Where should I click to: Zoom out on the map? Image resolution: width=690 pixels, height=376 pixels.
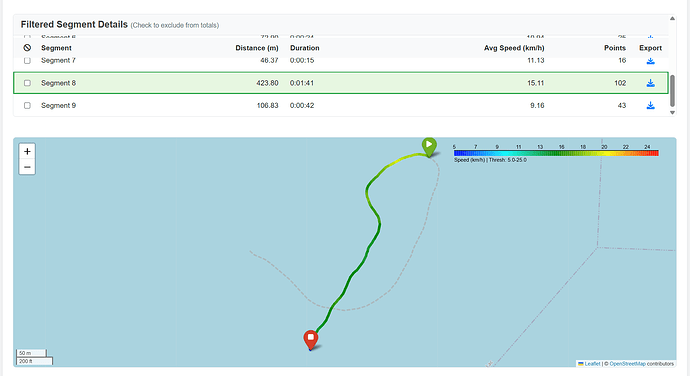coord(27,167)
